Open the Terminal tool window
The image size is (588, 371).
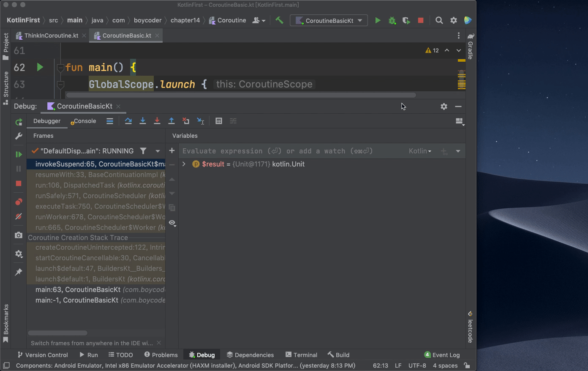pyautogui.click(x=301, y=355)
